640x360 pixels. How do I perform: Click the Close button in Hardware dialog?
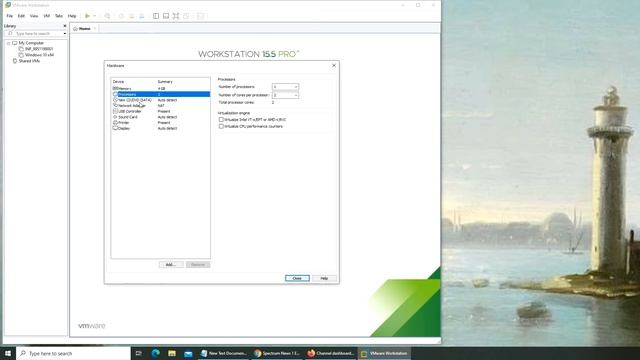coord(297,278)
